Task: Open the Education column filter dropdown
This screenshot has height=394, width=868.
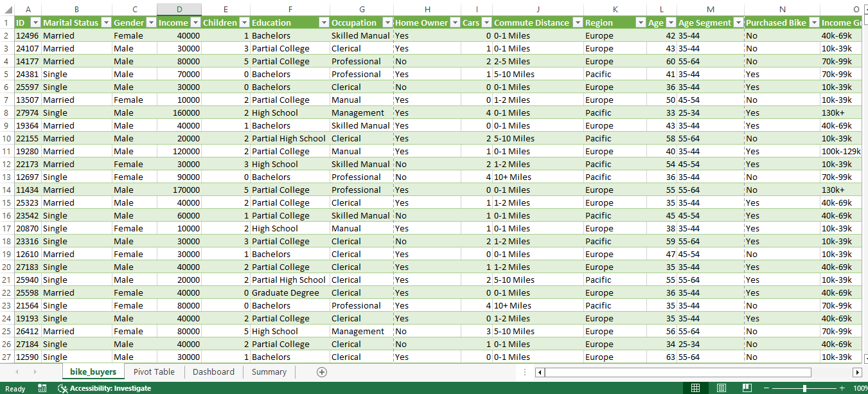Action: click(323, 22)
